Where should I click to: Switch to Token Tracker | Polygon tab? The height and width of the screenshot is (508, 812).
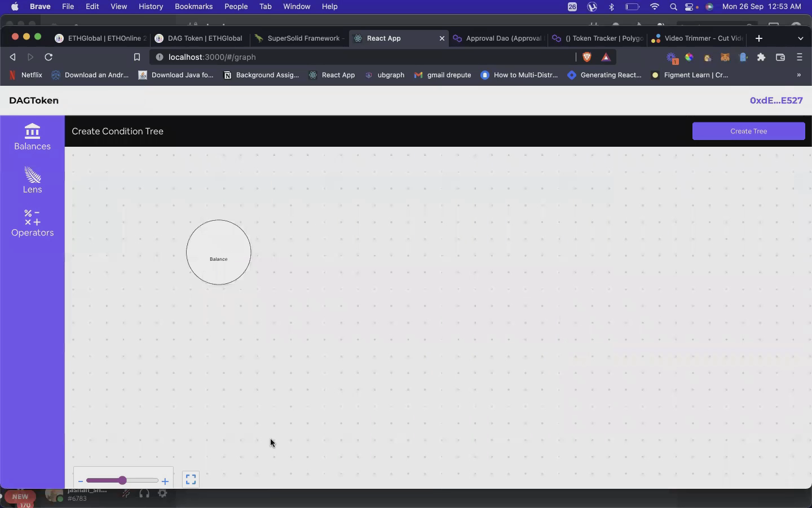tap(598, 38)
